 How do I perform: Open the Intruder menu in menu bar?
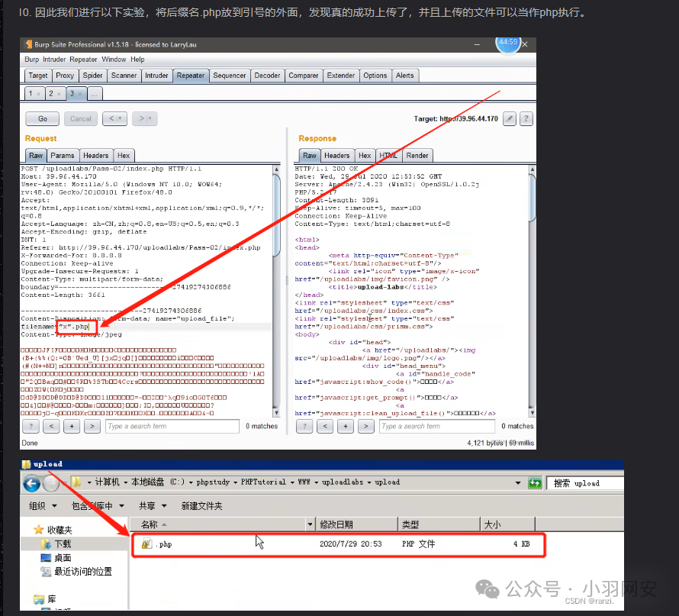click(54, 60)
